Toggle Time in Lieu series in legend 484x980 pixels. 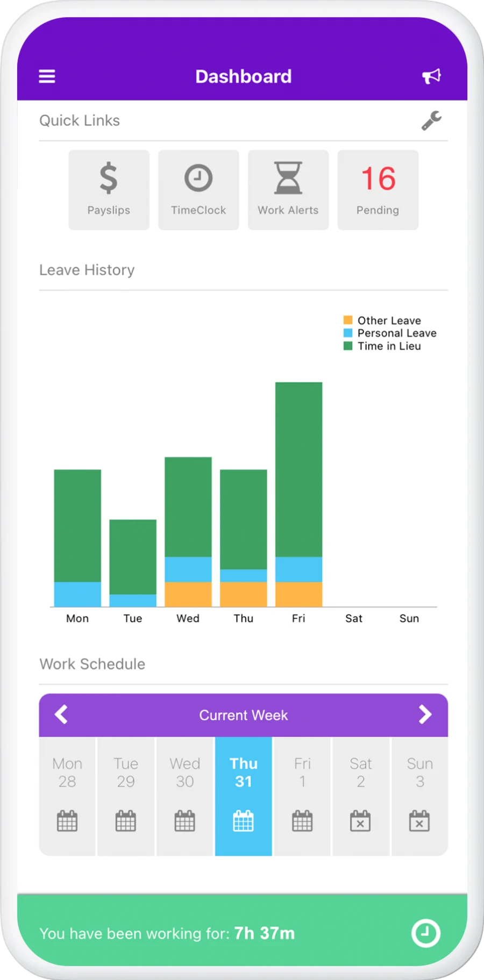pyautogui.click(x=348, y=346)
